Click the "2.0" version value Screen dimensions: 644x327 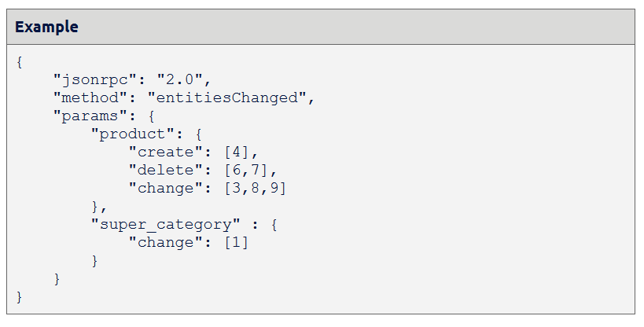point(180,79)
